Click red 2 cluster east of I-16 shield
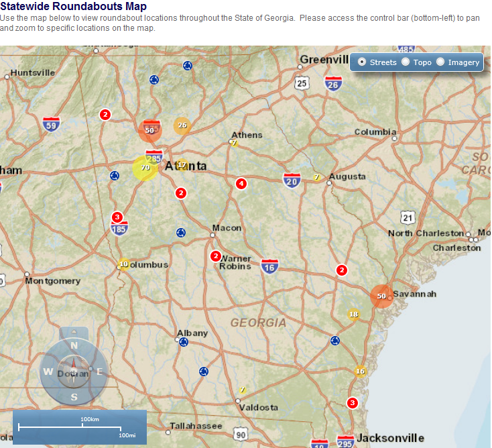Screen dimensions: 492x448 342,270
